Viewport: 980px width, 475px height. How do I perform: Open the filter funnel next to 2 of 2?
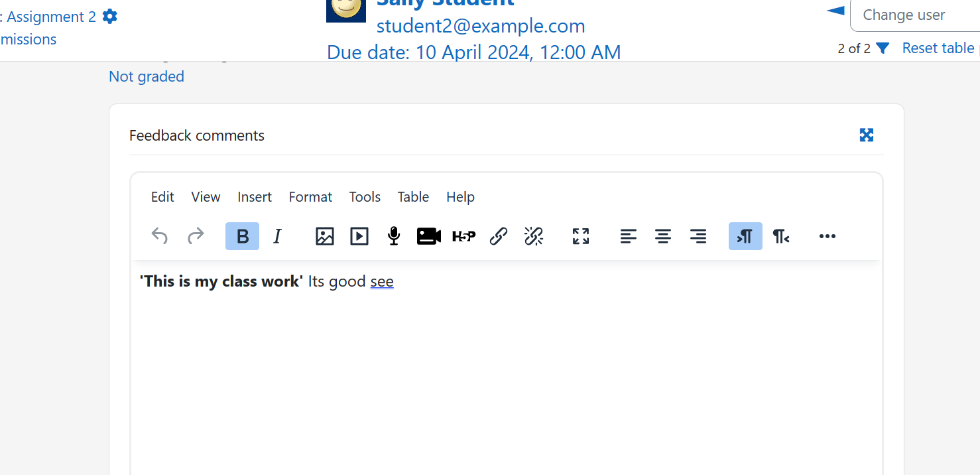click(x=883, y=48)
